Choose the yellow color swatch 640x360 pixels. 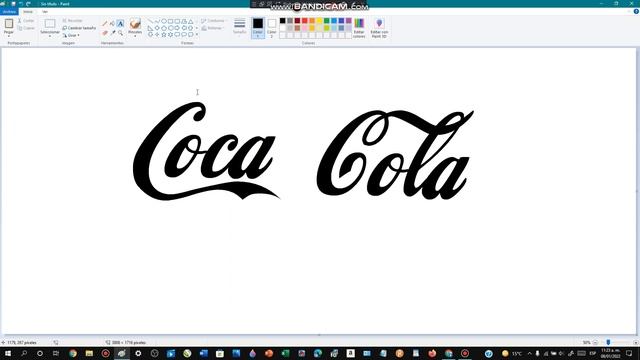pos(319,21)
